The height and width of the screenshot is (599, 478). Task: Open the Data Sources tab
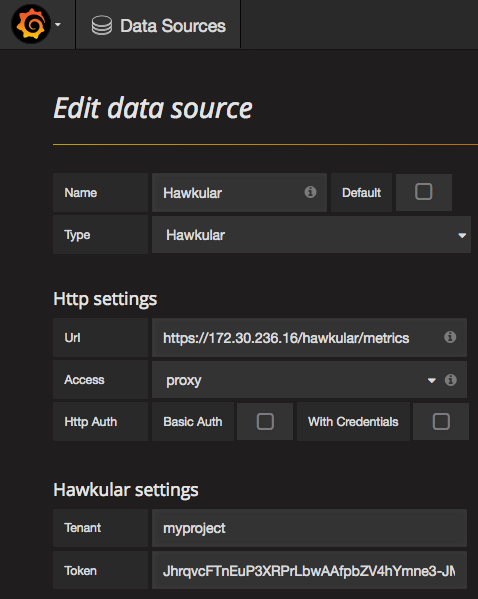(158, 24)
